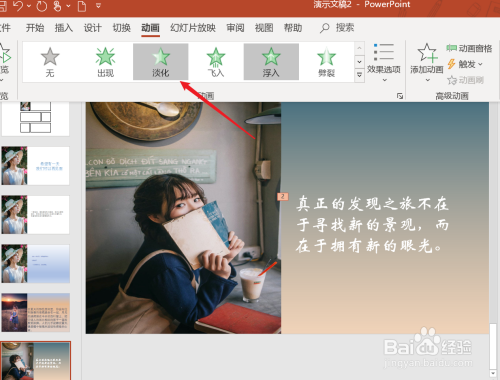The width and height of the screenshot is (500, 380).
Task: Select sunset slide thumbnail
Action: [36, 313]
